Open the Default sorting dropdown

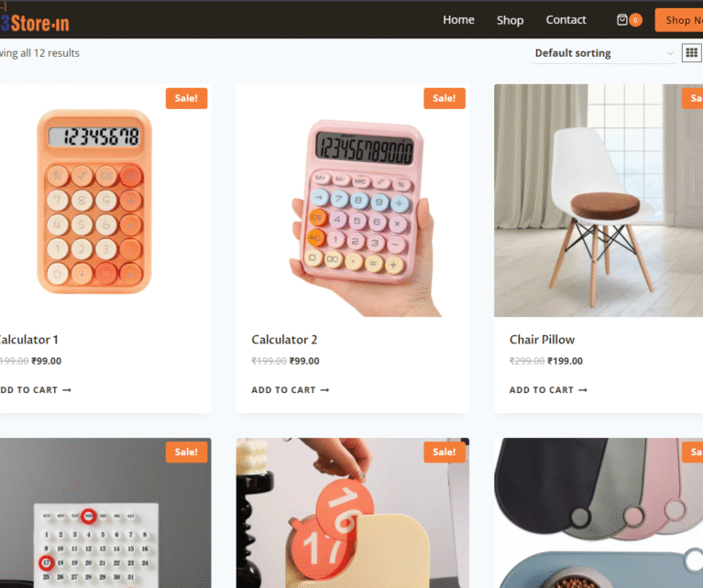coord(604,53)
